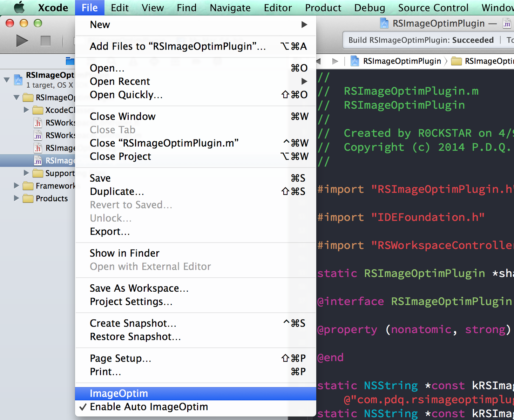The height and width of the screenshot is (420, 514).
Task: Choose Open… from File menu
Action: pos(196,68)
